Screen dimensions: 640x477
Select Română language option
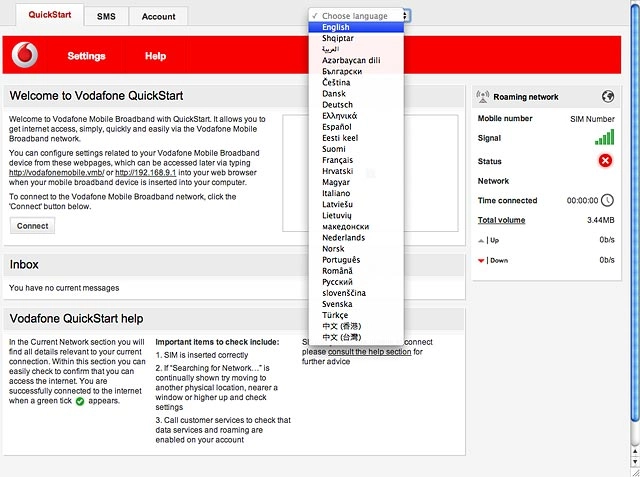point(356,271)
